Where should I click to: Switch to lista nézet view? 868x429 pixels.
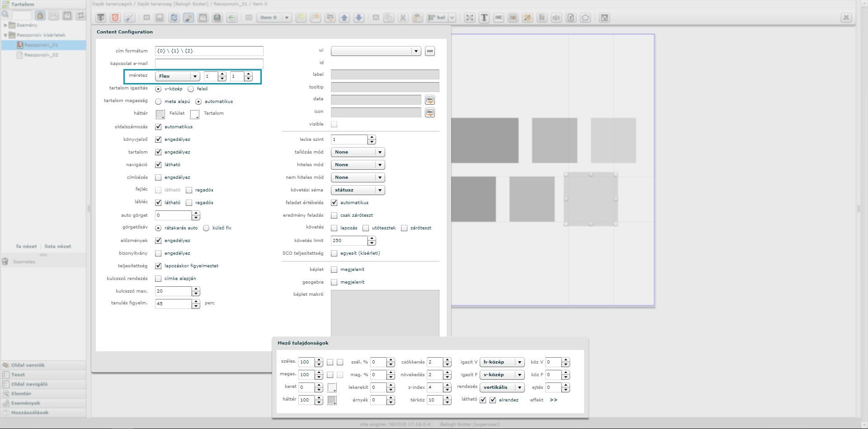[x=57, y=246]
